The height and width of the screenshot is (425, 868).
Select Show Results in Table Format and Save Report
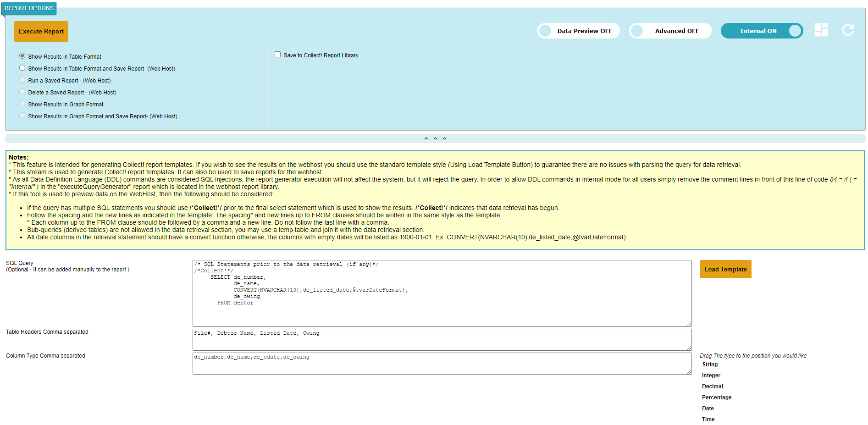tap(22, 68)
